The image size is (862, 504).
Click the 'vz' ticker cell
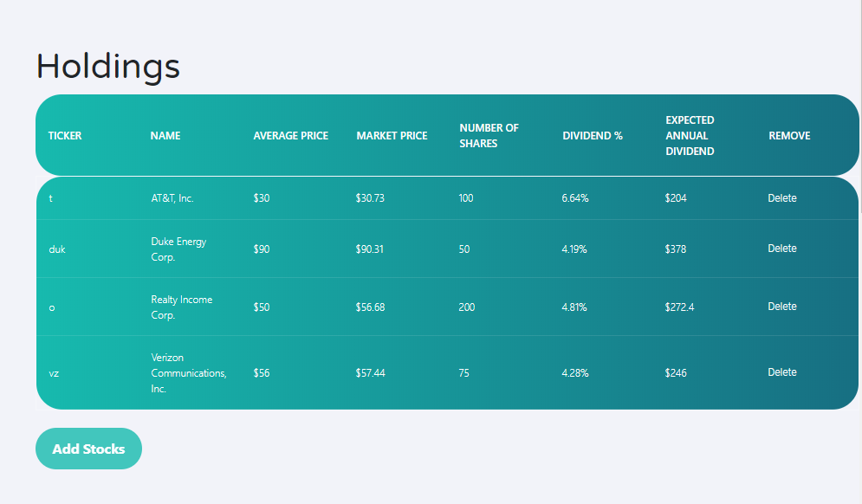click(x=54, y=373)
